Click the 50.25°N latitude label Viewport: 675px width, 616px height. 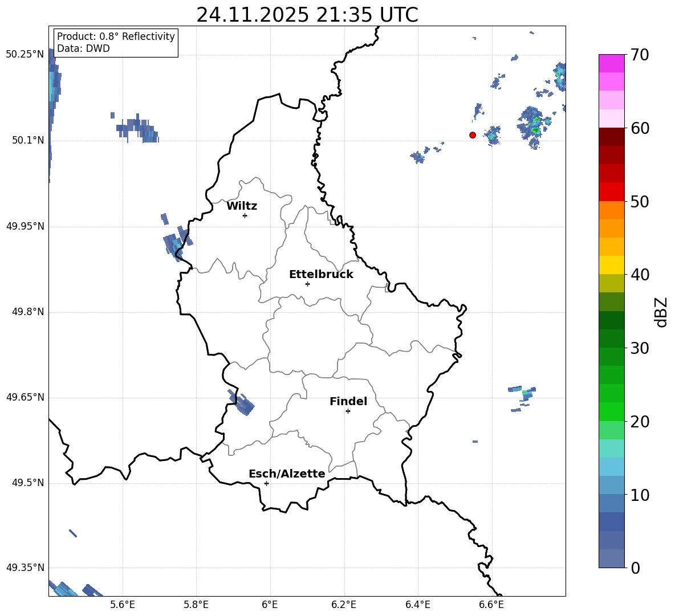coord(25,55)
